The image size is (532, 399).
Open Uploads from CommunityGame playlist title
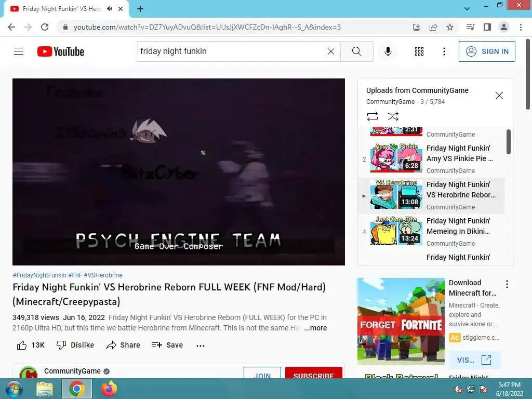[417, 90]
